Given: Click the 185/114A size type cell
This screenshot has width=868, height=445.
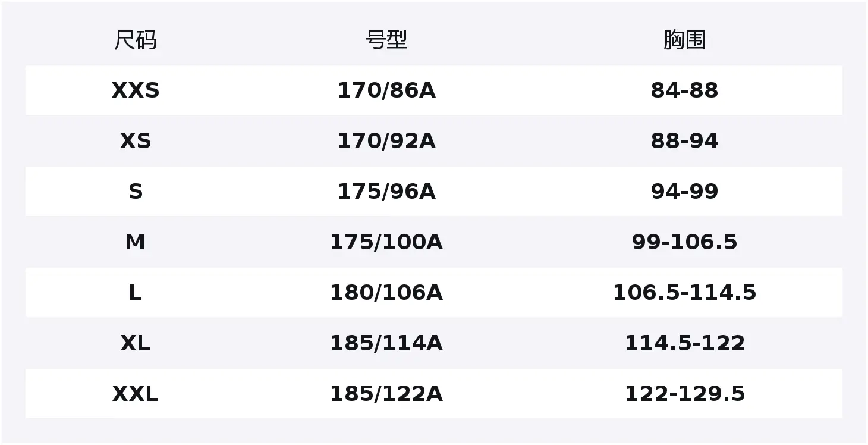Looking at the screenshot, I should 386,343.
